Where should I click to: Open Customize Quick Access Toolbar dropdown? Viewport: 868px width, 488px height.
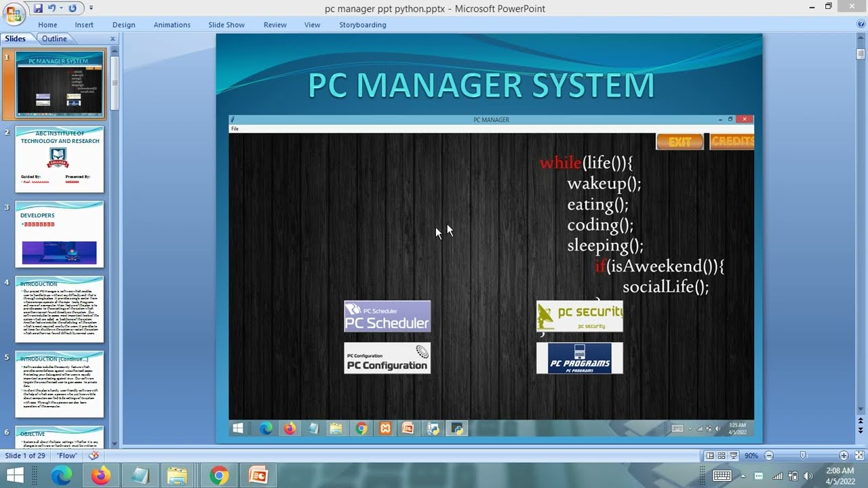pyautogui.click(x=91, y=8)
